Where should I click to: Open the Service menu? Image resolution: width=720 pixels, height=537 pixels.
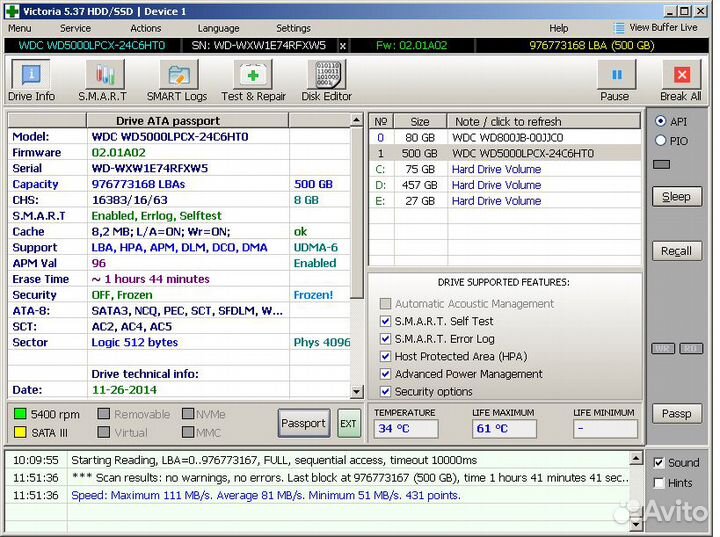tap(75, 28)
